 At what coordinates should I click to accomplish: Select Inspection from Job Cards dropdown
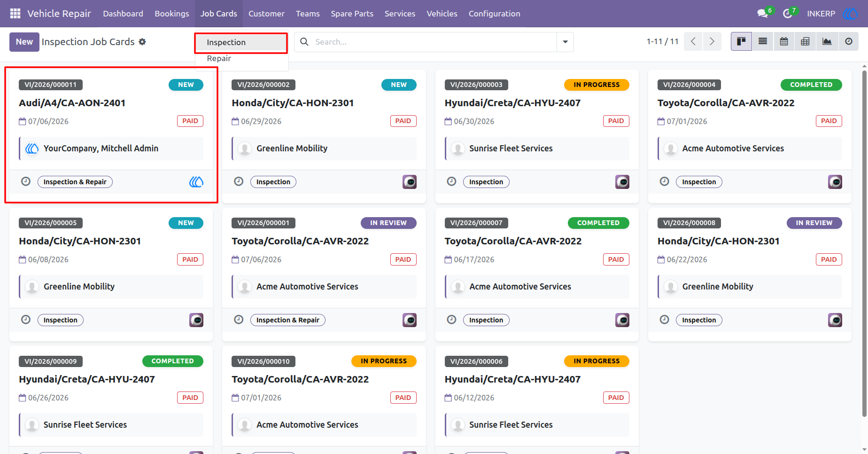pos(241,42)
